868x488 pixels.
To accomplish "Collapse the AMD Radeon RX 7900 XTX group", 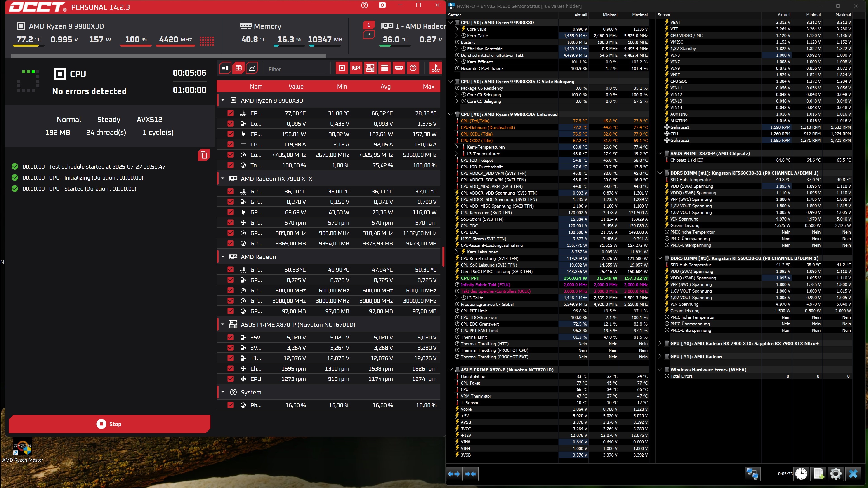I will 223,178.
